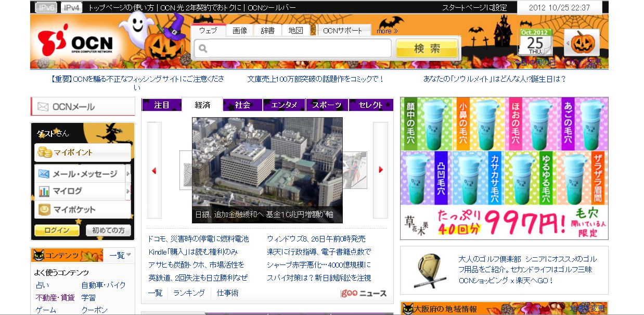The width and height of the screenshot is (644, 315).
Task: Open headline 英鉄道、2回失注も日立勝利なぜ
Action: [x=198, y=278]
